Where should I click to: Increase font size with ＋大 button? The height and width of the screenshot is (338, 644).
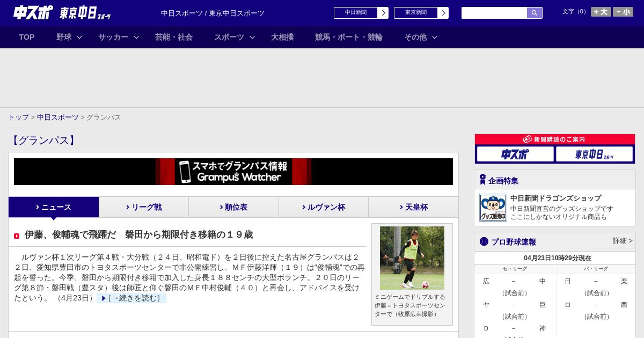tap(601, 12)
